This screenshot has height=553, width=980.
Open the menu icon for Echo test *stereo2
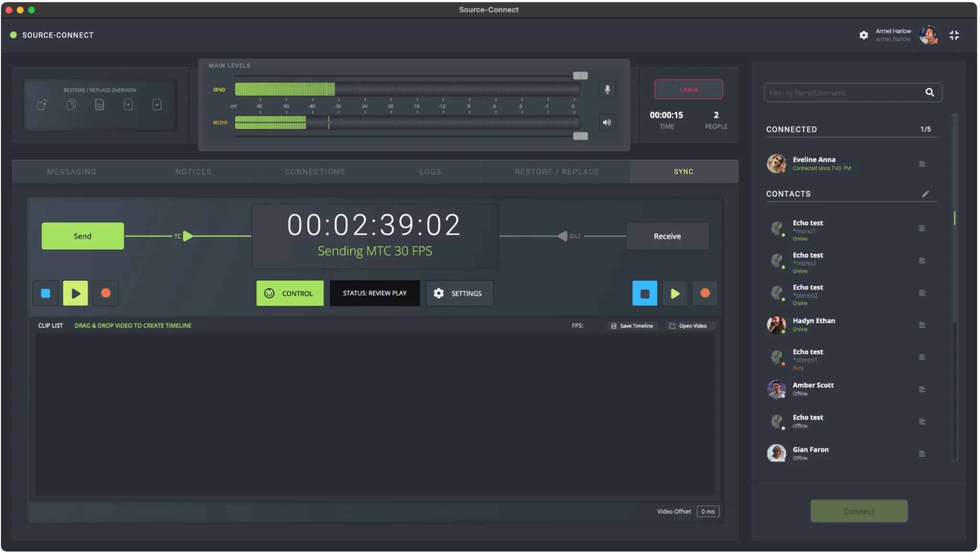(x=922, y=293)
